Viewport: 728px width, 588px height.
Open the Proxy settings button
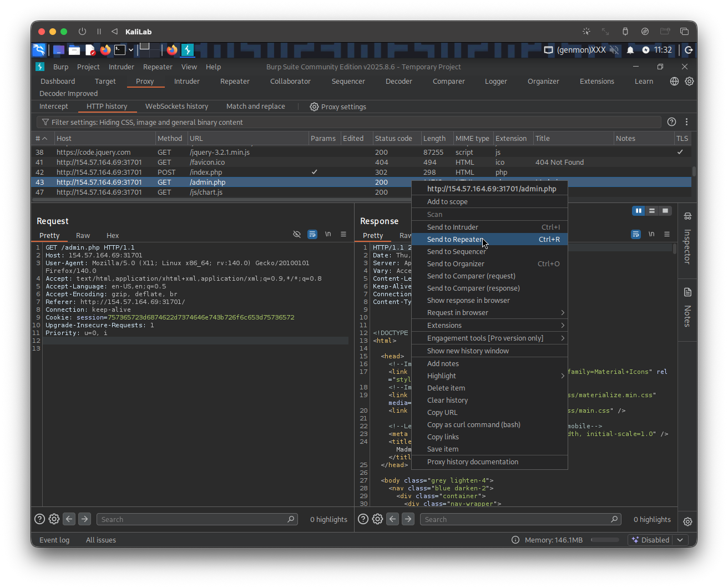point(338,107)
